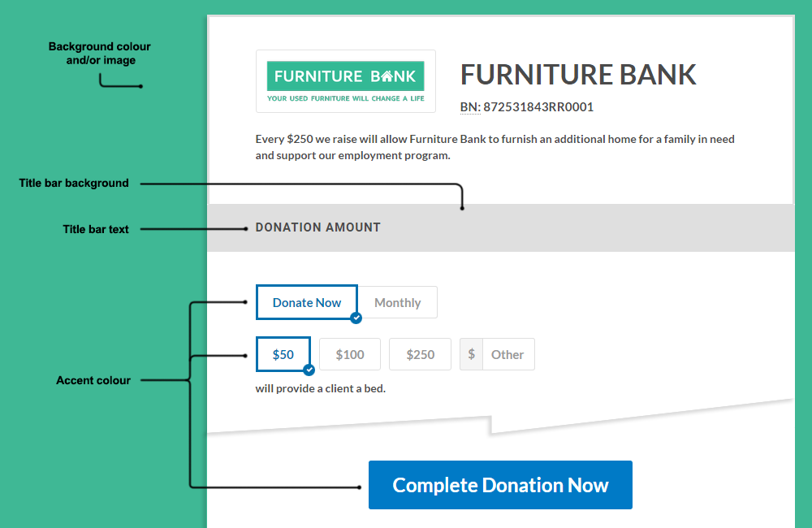Click the Furniture Bank logo image
The width and height of the screenshot is (812, 528).
(x=345, y=81)
